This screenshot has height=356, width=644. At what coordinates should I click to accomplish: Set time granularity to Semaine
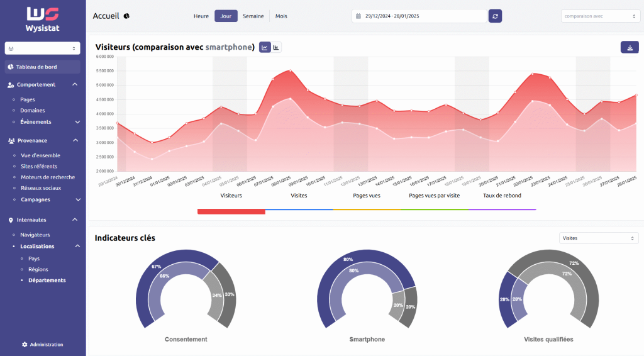[x=253, y=16]
